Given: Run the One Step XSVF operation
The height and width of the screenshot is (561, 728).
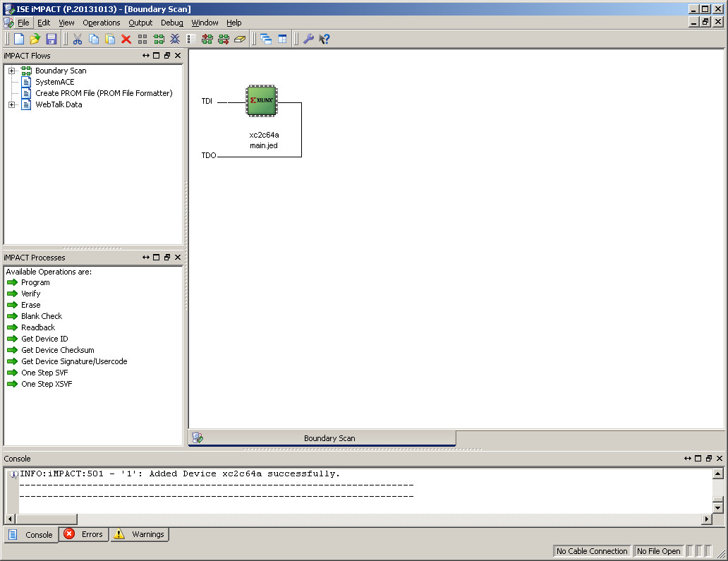Looking at the screenshot, I should [x=47, y=384].
